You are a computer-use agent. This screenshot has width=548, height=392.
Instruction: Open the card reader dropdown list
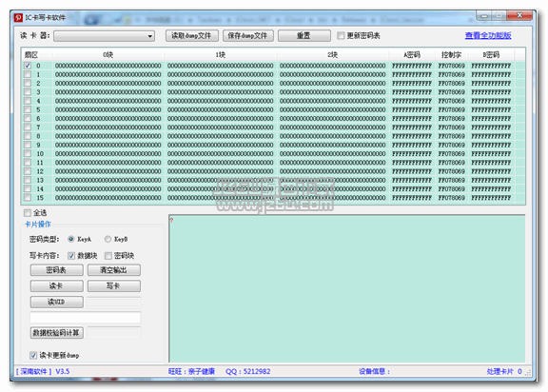point(104,36)
